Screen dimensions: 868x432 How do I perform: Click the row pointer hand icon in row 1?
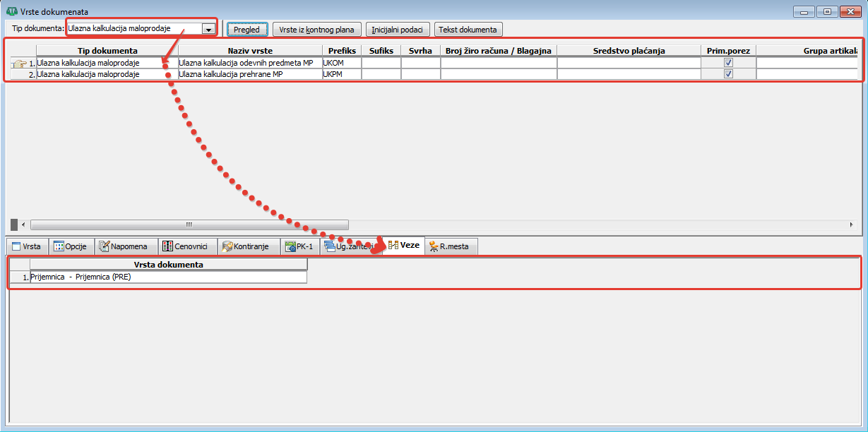[x=20, y=64]
